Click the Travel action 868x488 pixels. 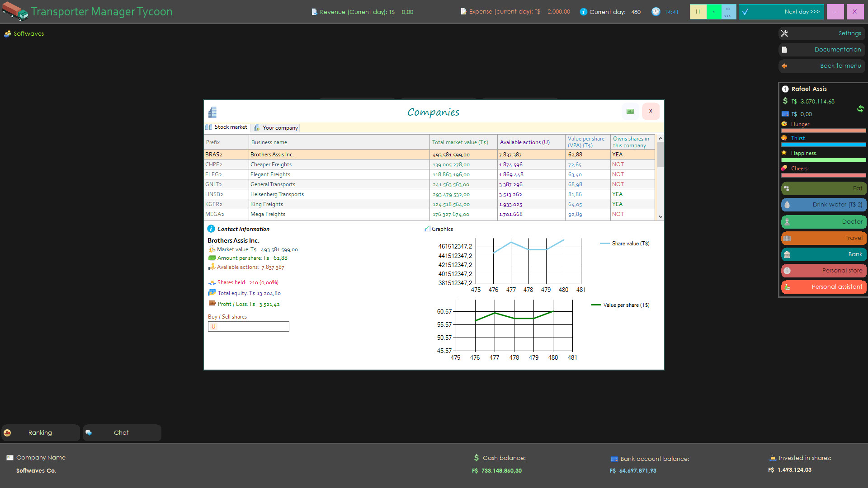(x=823, y=238)
